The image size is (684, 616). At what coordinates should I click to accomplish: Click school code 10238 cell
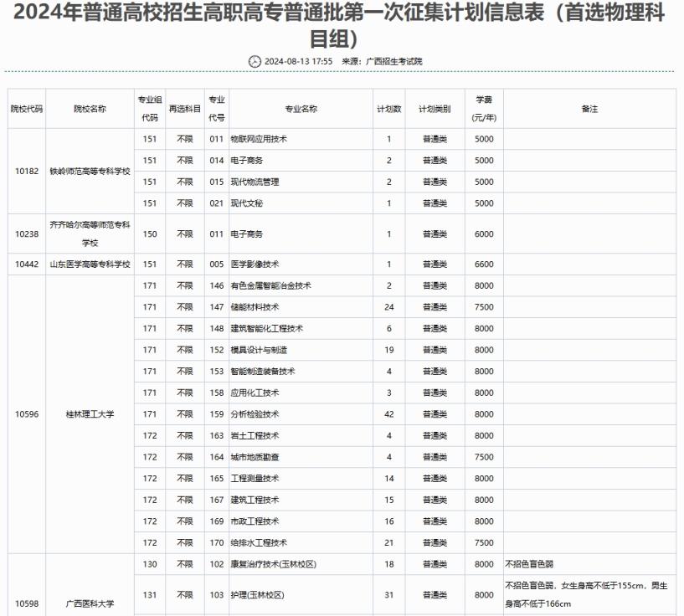point(27,234)
